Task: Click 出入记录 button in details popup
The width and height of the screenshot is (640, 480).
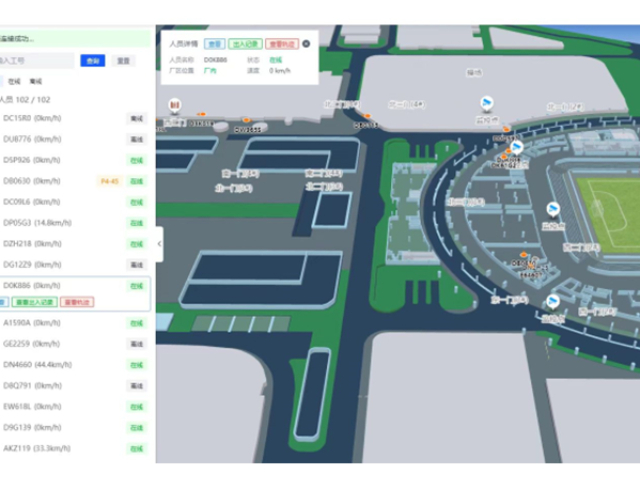Action: coord(246,44)
